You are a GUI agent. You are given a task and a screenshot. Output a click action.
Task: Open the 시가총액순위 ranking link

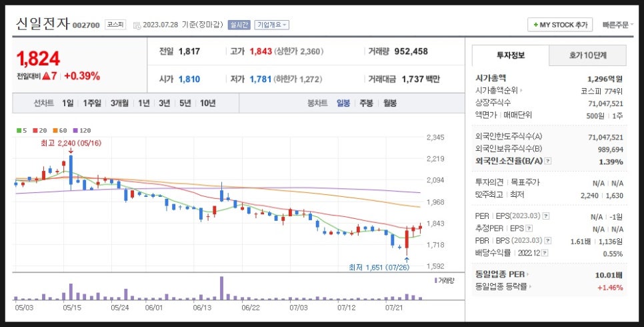tap(499, 91)
